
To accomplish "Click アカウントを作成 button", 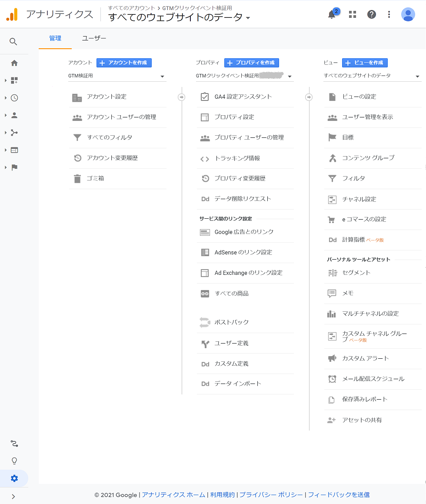I will 124,63.
